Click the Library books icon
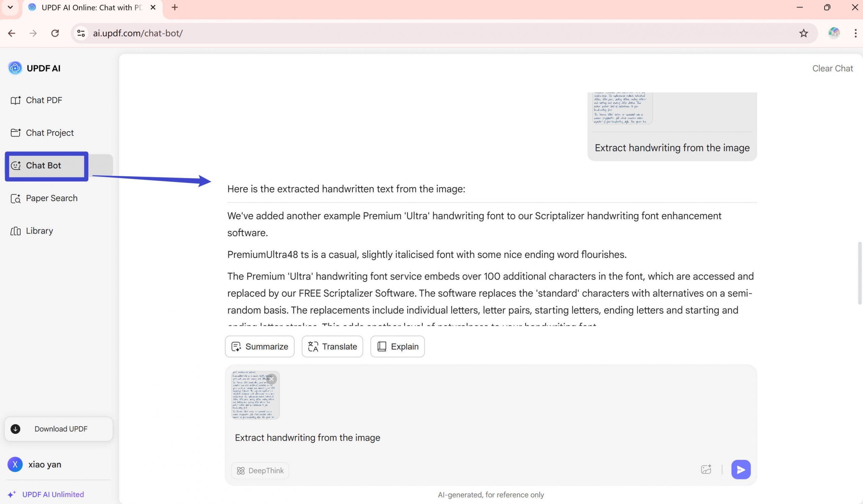Screen dimensions: 863x504 coord(16,231)
